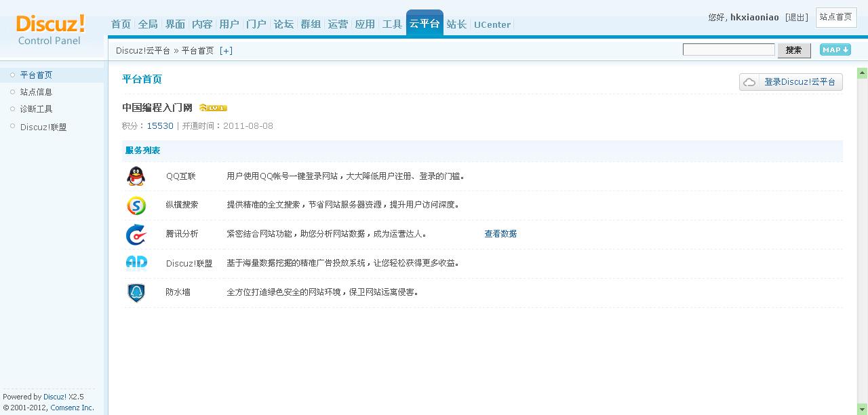This screenshot has width=868, height=415.
Task: Click the 防水墙 service name
Action: coord(178,292)
